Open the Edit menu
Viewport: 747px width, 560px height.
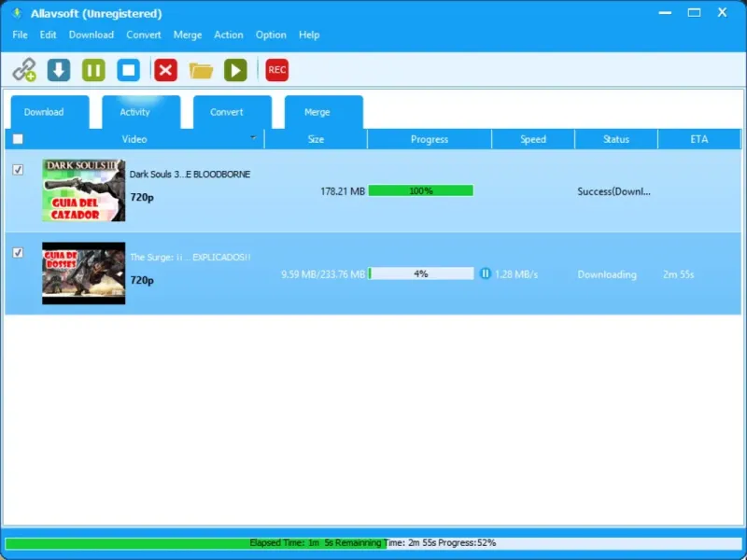point(49,35)
